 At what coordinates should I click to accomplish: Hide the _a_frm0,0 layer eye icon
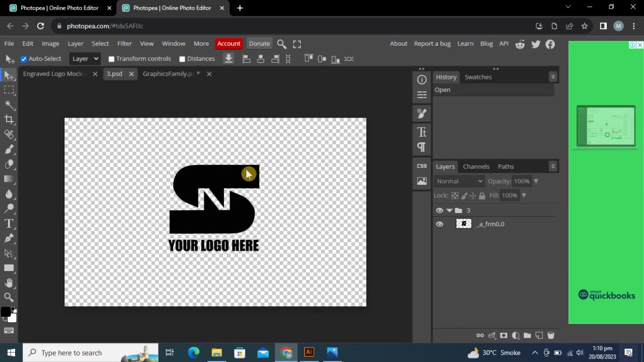[439, 224]
